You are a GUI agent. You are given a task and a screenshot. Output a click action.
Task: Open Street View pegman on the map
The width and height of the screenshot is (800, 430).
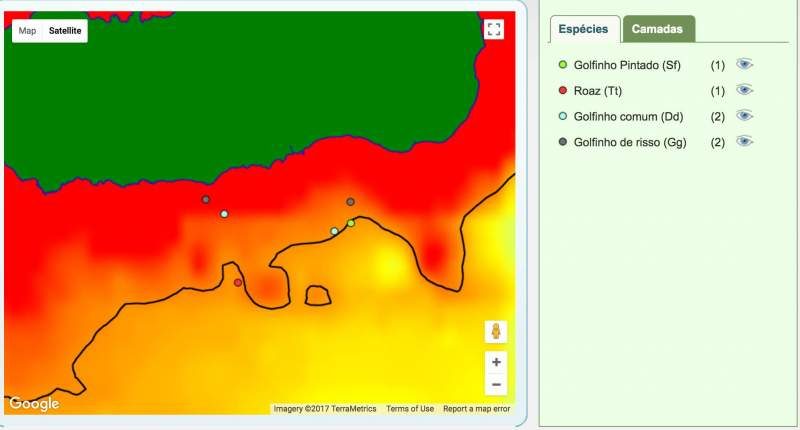point(496,332)
